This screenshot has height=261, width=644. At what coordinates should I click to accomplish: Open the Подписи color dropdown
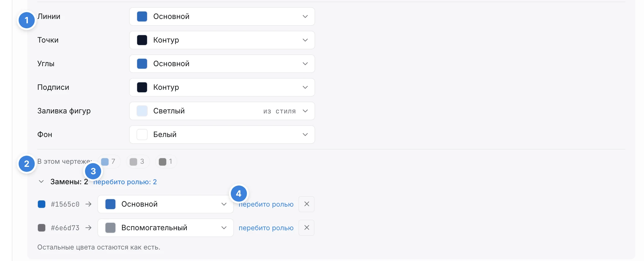pos(222,87)
